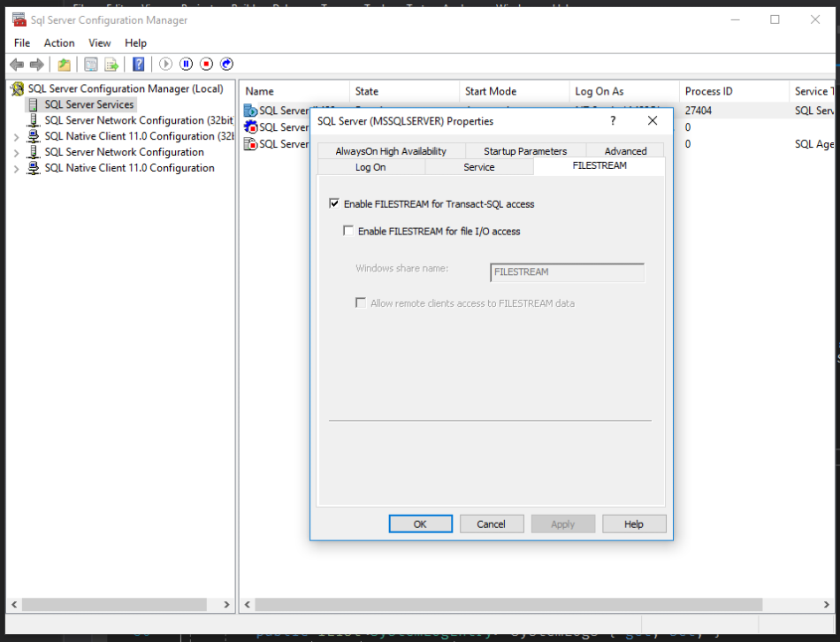Click the Back arrow toolbar icon
Viewport: 840px width, 642px height.
[17, 65]
